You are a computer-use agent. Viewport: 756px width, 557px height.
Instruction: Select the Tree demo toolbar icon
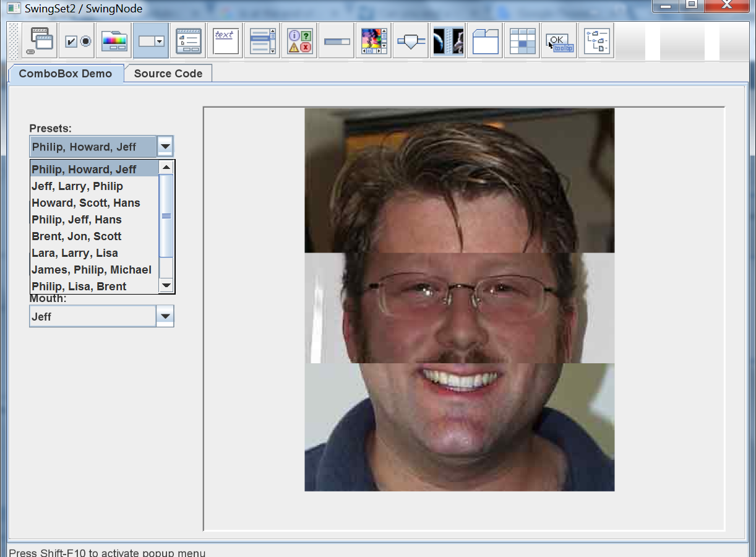click(596, 41)
